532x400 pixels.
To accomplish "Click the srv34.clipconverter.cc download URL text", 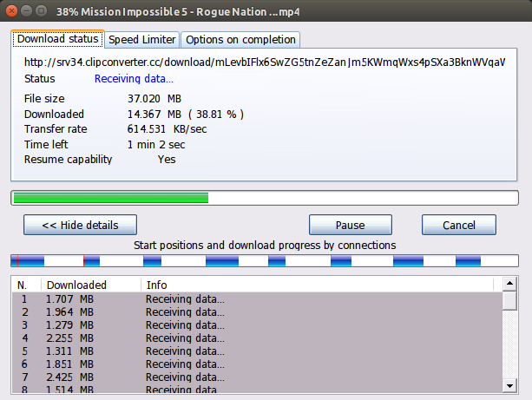I will (265, 62).
